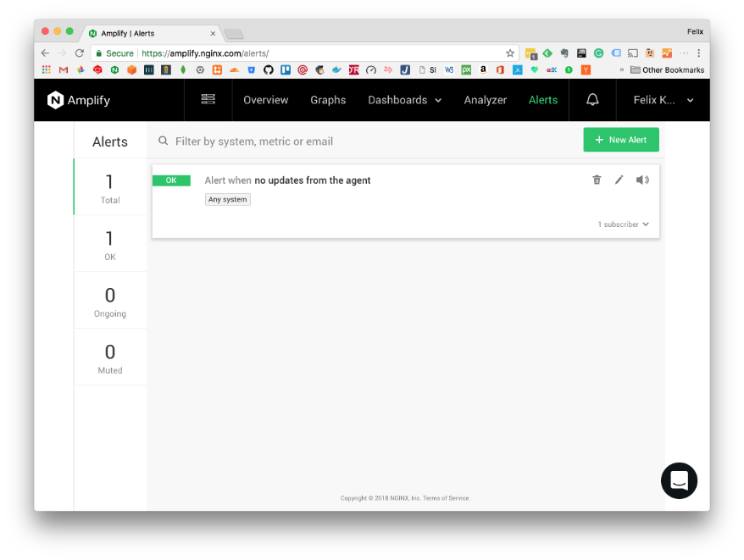Filter by Ongoing alerts
The width and height of the screenshot is (744, 560).
tap(110, 301)
